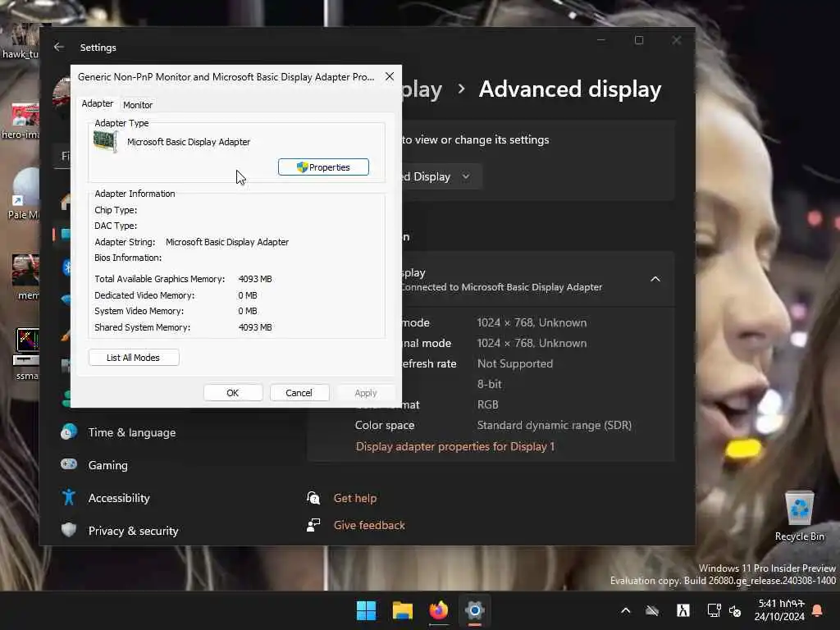
Task: Open the notification bell
Action: [817, 610]
